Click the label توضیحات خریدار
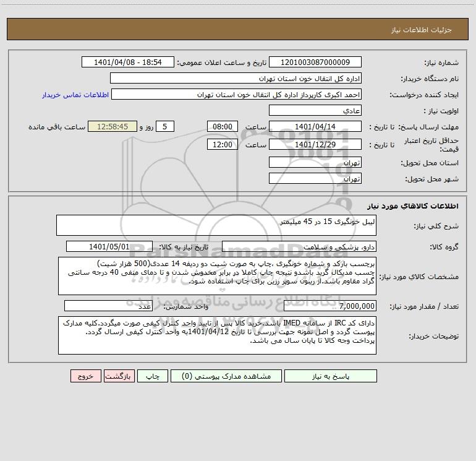The width and height of the screenshot is (476, 461). [434, 336]
